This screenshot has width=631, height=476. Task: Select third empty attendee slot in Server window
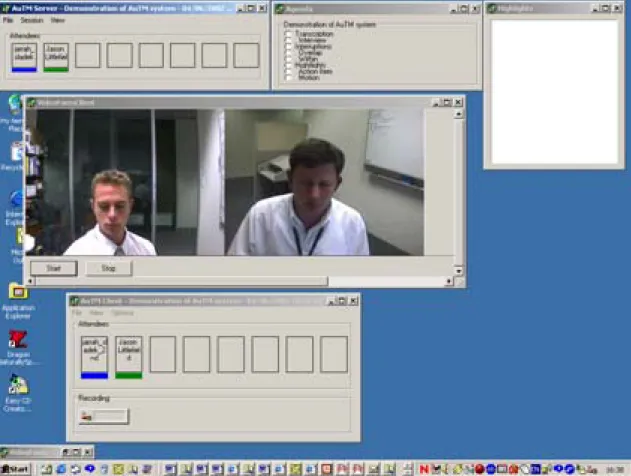click(x=151, y=55)
